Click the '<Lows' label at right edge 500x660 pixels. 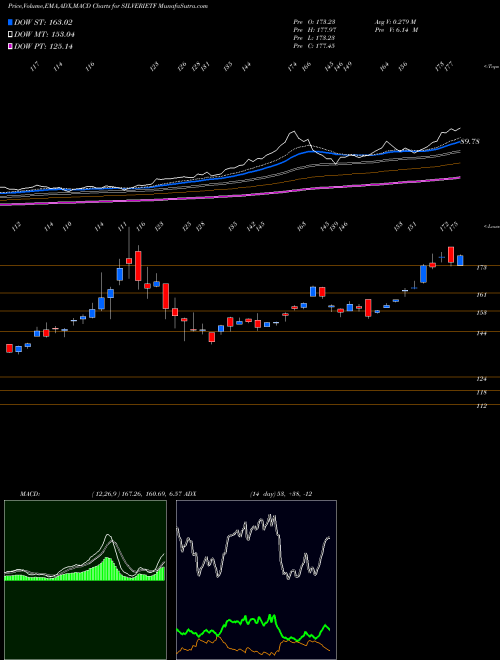point(491,226)
